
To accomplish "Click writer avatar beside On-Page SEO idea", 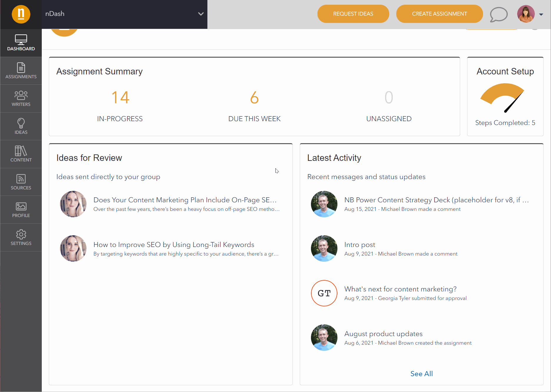I will tap(73, 204).
